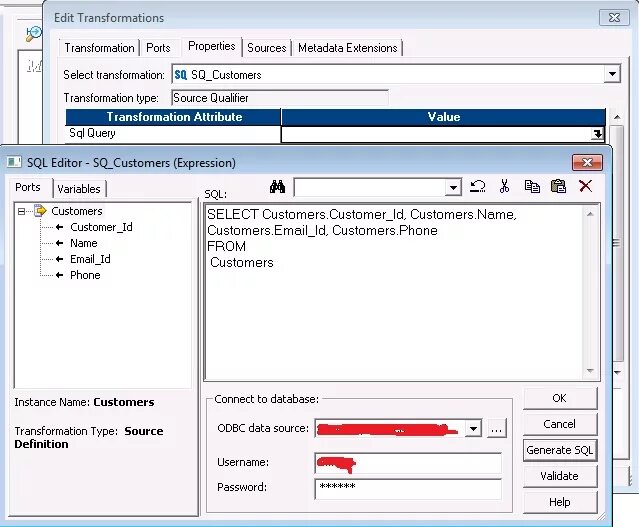This screenshot has width=639, height=527.
Task: Select the Ports tab in SQL Editor
Action: pos(28,187)
